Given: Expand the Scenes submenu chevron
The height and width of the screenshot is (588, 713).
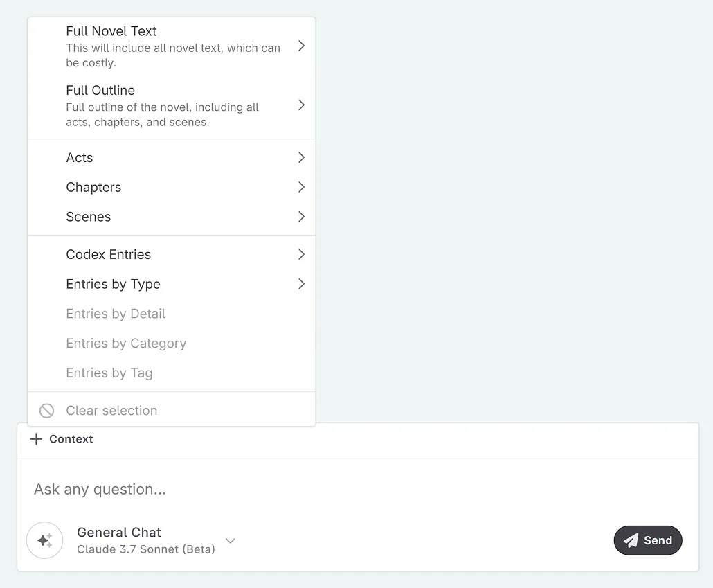Looking at the screenshot, I should pyautogui.click(x=301, y=217).
